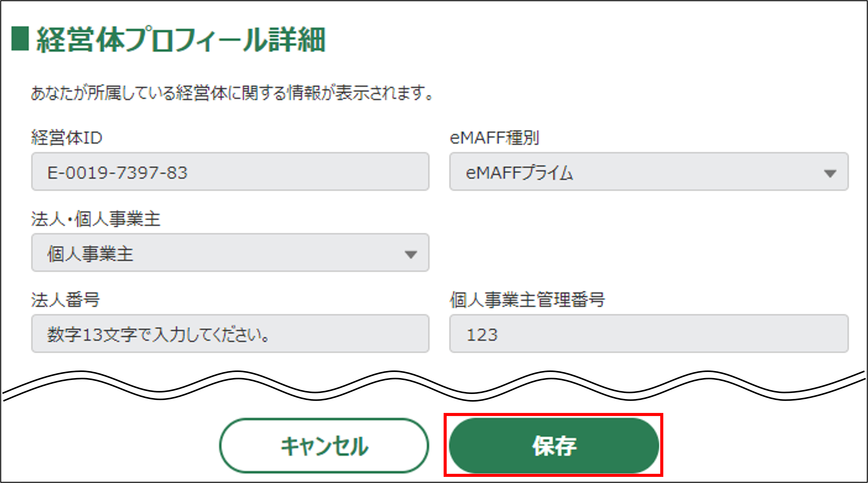Click the 法人・個人事業主 label
Viewport: 868px width, 483px height.
pyautogui.click(x=96, y=219)
